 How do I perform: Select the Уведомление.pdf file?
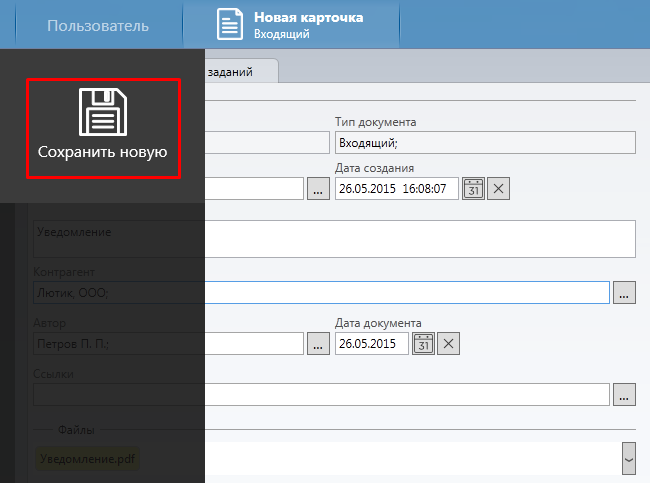[88, 458]
